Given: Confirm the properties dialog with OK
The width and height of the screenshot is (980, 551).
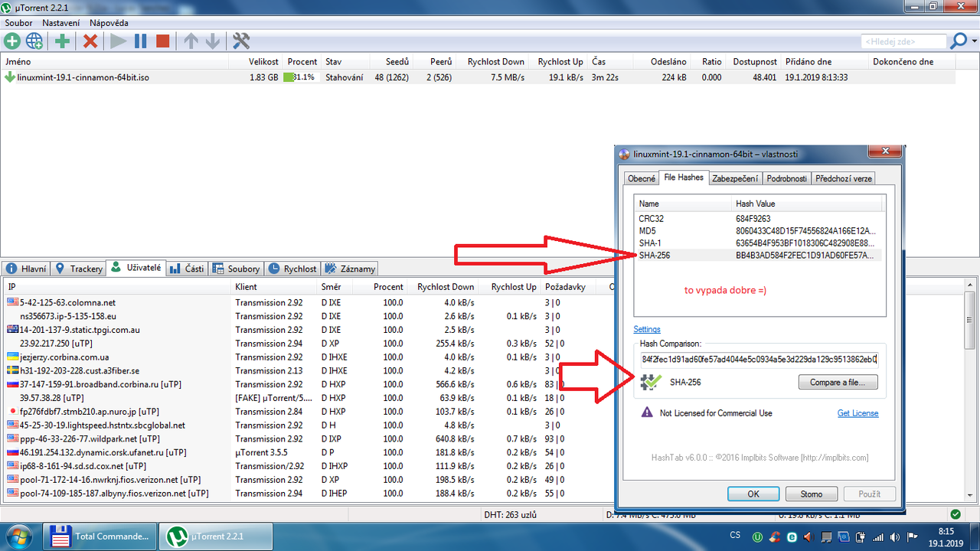Looking at the screenshot, I should (x=753, y=494).
